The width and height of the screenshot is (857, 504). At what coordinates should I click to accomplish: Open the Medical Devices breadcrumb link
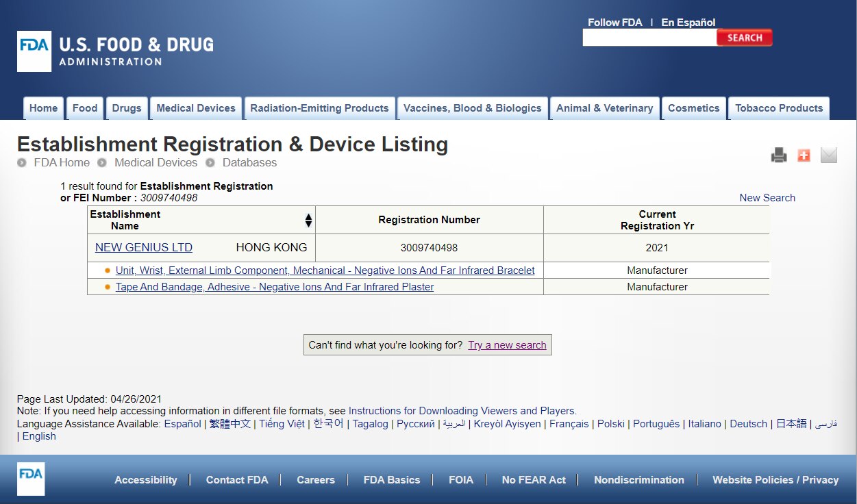(x=156, y=163)
